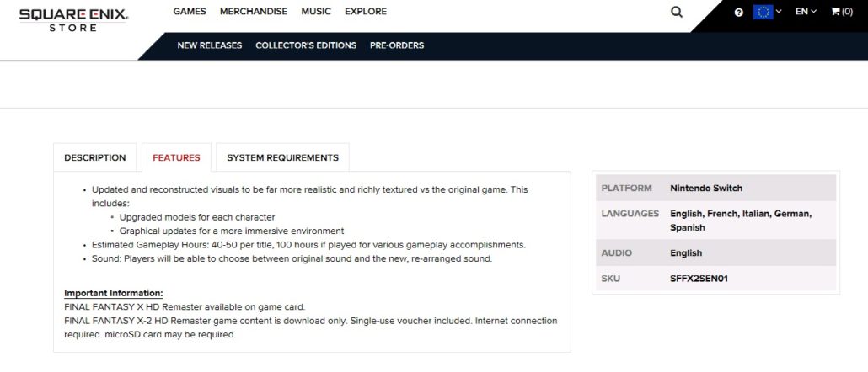Open the EN language dropdown
The height and width of the screenshot is (372, 868).
pyautogui.click(x=806, y=12)
